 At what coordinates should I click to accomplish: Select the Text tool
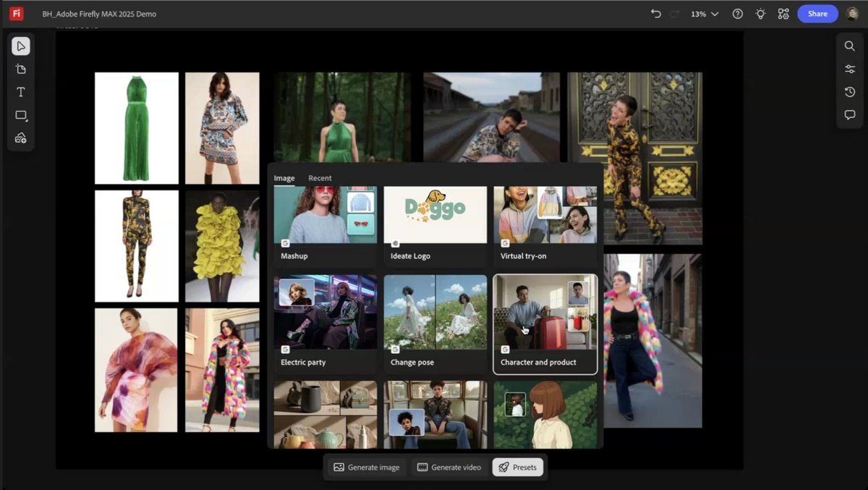[x=21, y=92]
